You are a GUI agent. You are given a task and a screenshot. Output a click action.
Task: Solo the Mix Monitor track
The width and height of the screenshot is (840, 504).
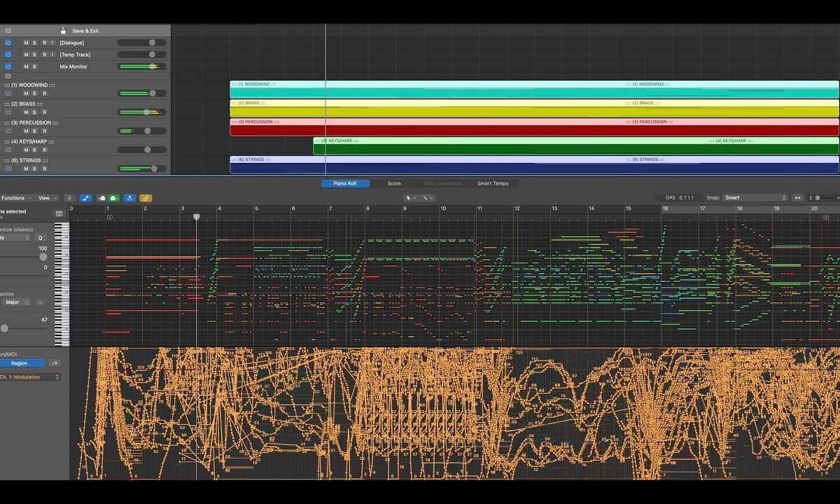pos(34,66)
